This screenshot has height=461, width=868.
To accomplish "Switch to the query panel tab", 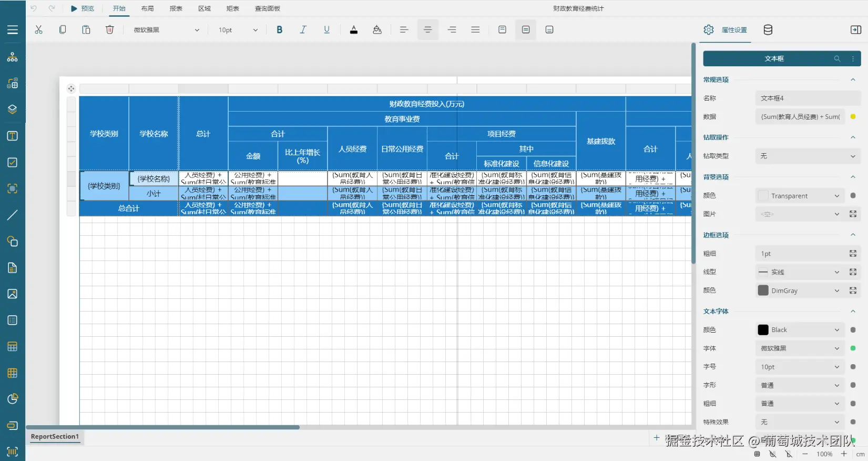I will tap(268, 8).
